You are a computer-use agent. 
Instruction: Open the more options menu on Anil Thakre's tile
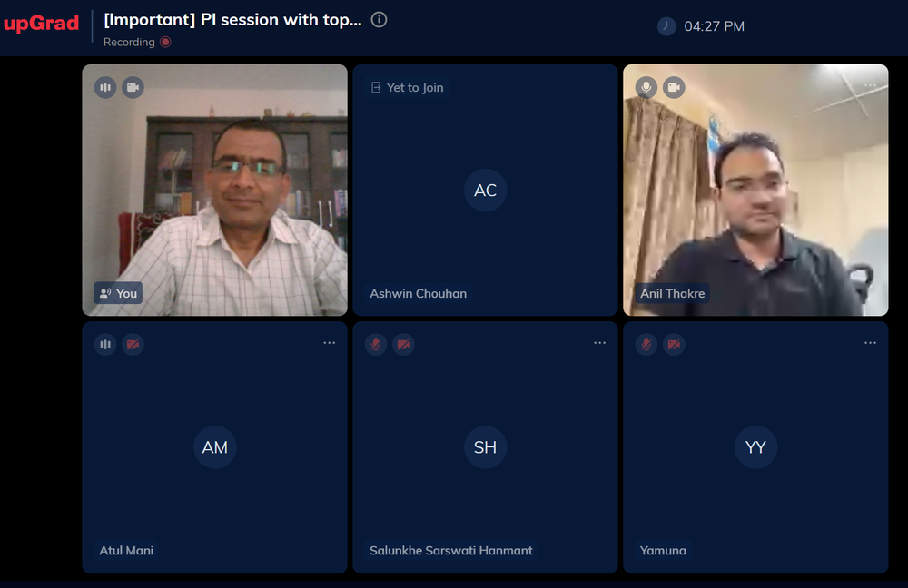[871, 85]
